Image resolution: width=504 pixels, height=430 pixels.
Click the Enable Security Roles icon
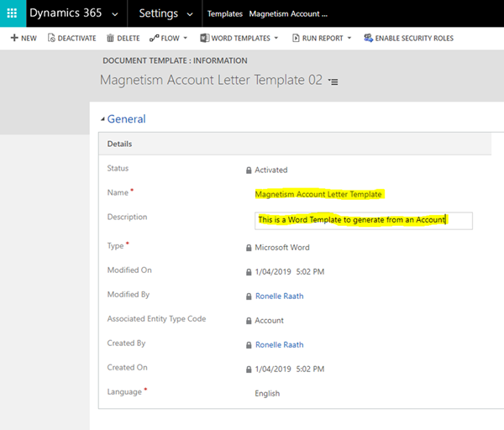coord(368,38)
